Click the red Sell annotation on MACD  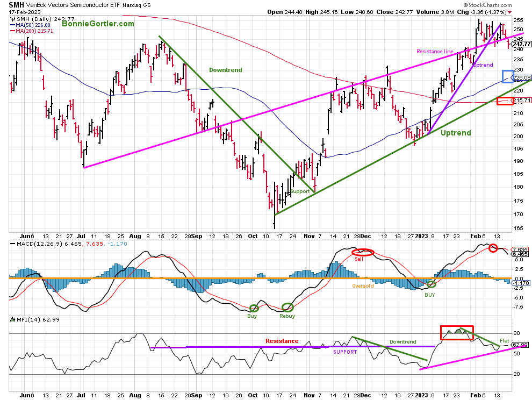point(359,259)
